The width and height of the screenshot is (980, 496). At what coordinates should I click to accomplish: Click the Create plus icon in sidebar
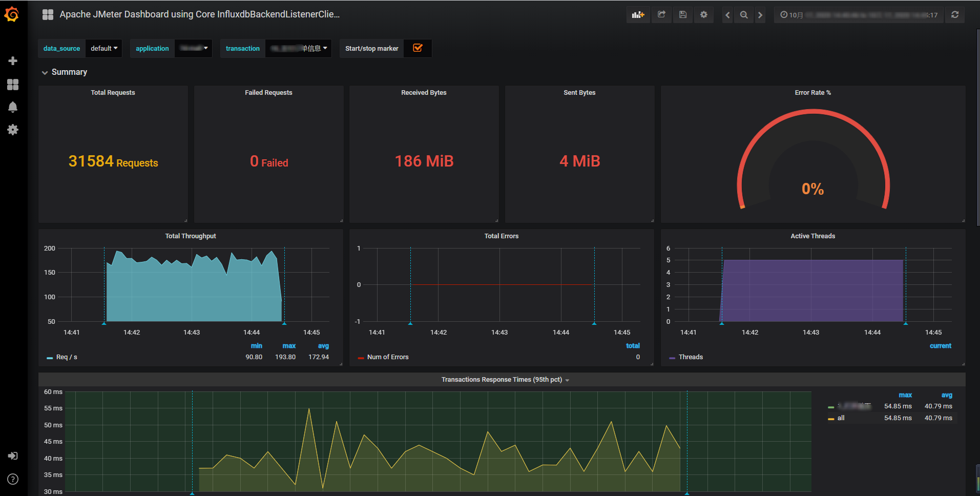click(x=13, y=61)
